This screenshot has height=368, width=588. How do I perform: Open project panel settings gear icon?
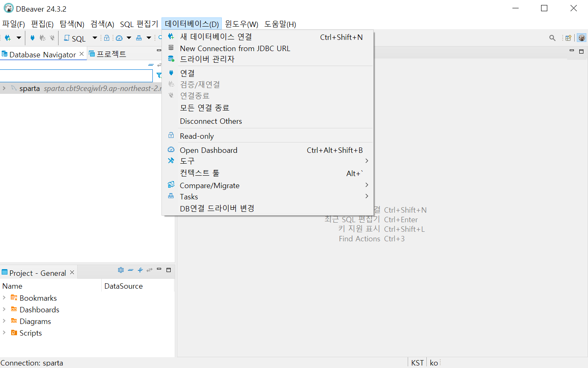120,270
